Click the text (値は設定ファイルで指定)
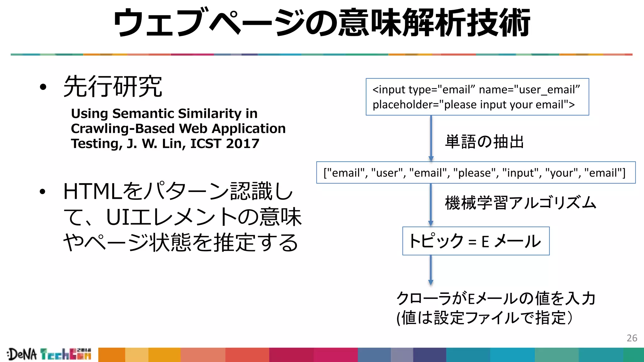Image resolution: width=644 pixels, height=362 pixels. pos(484,317)
